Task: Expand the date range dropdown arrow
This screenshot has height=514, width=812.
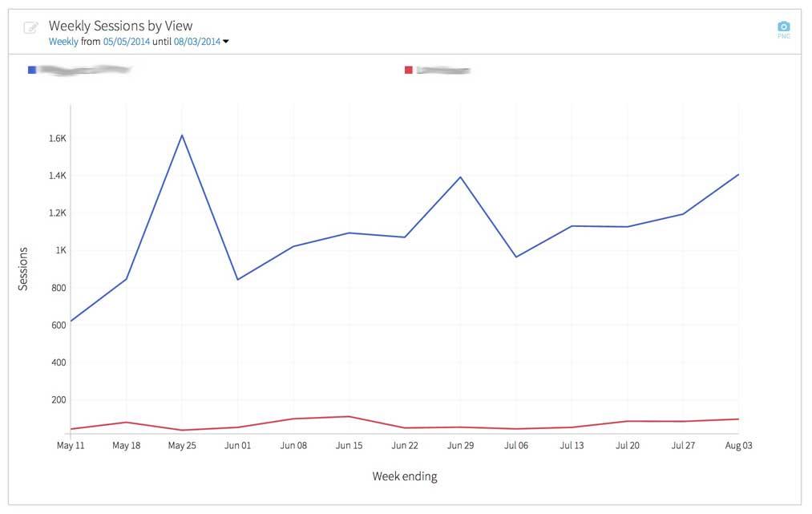Action: pyautogui.click(x=226, y=42)
